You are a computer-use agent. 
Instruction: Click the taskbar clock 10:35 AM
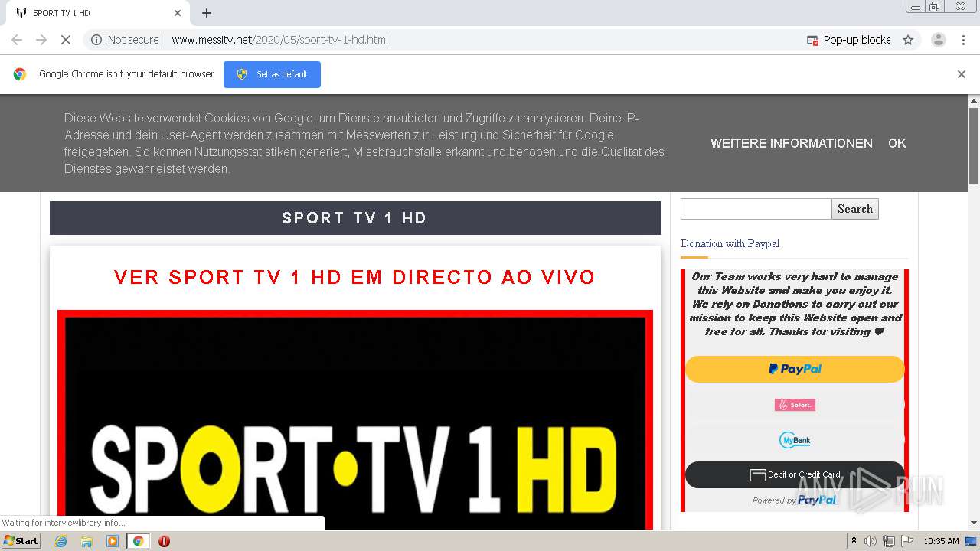(x=941, y=541)
